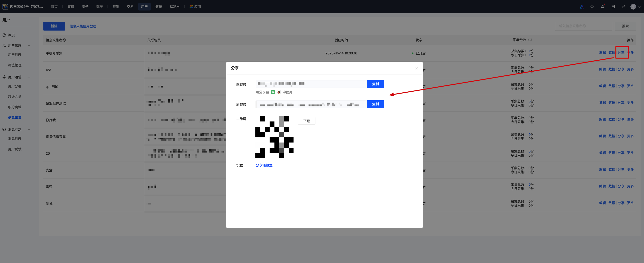Viewport: 644px width, 263px height.
Task: Collapse the 用户运营 section
Action: (x=29, y=77)
